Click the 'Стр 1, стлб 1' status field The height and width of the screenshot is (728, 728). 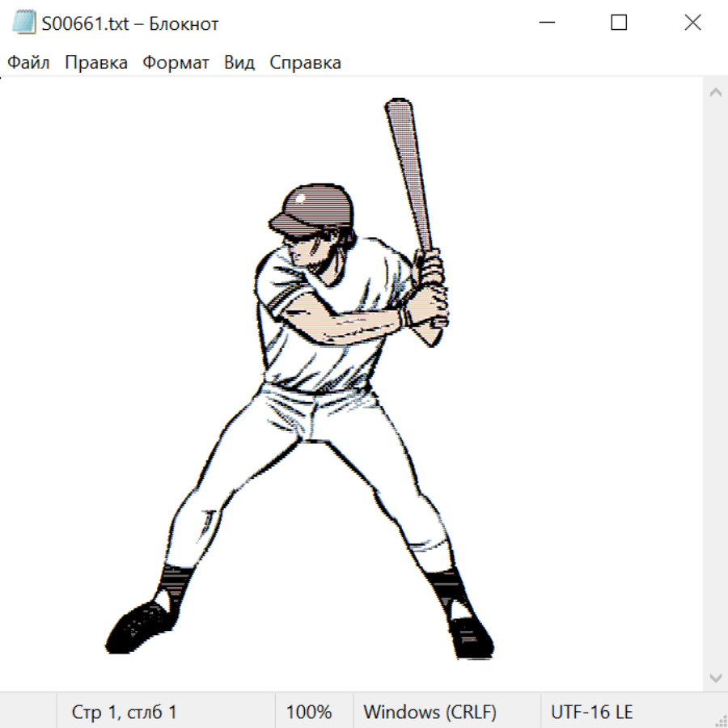[124, 712]
